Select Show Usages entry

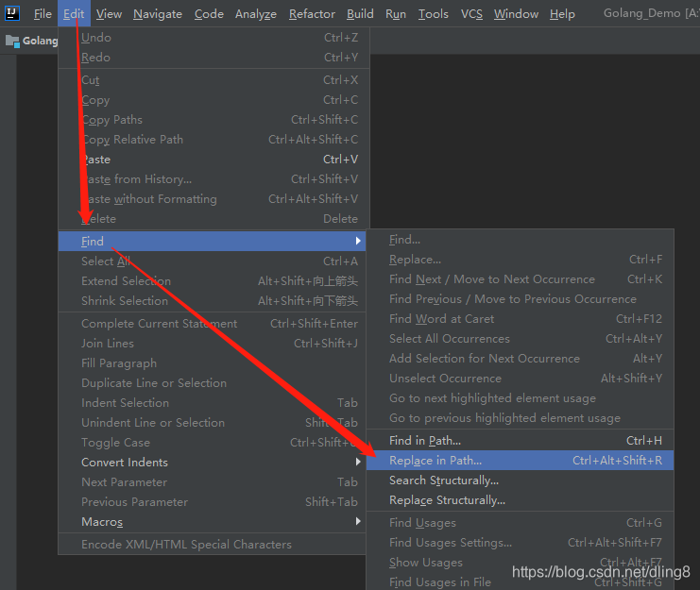tap(521, 563)
